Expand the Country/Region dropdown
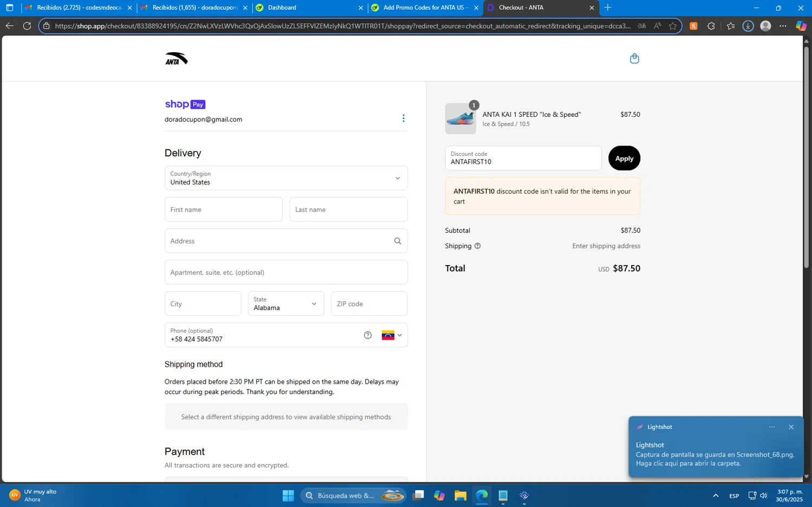This screenshot has height=507, width=812. click(x=286, y=178)
